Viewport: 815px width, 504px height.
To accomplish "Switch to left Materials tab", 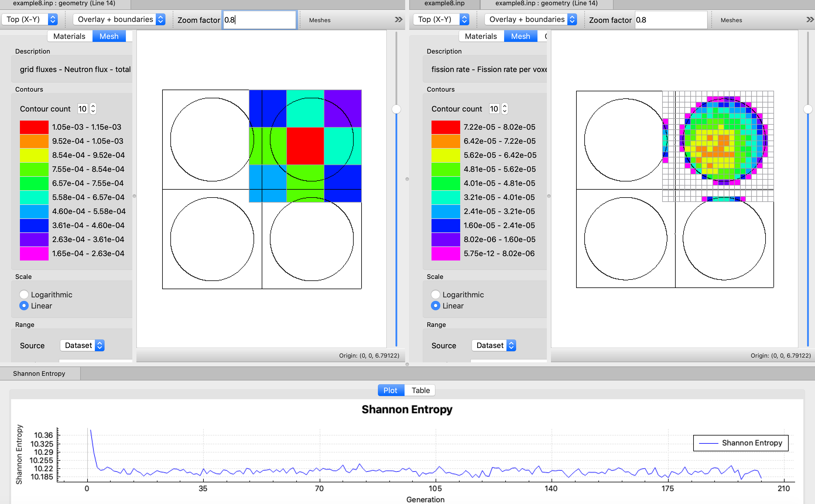I will click(69, 36).
